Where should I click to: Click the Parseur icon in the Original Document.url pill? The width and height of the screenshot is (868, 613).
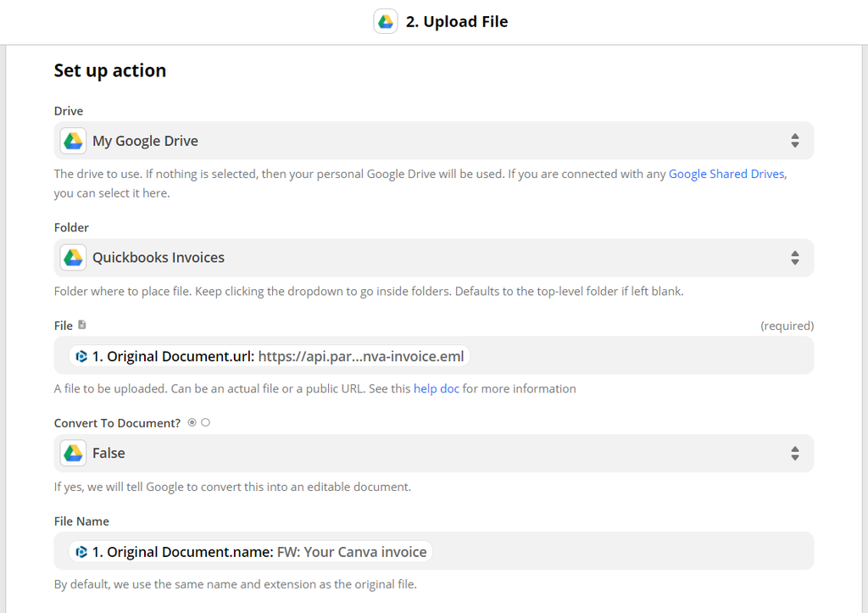click(x=81, y=357)
